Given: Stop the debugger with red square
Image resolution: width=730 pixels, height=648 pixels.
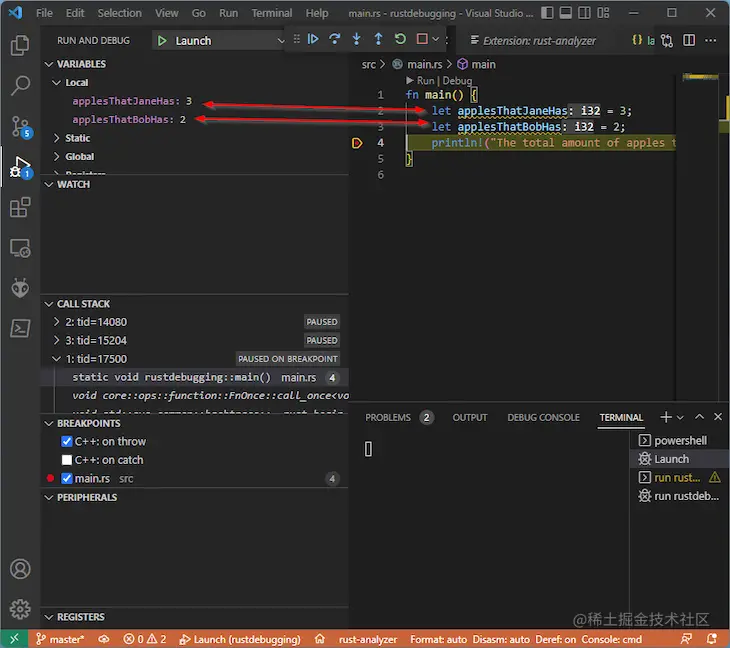Looking at the screenshot, I should pyautogui.click(x=422, y=39).
